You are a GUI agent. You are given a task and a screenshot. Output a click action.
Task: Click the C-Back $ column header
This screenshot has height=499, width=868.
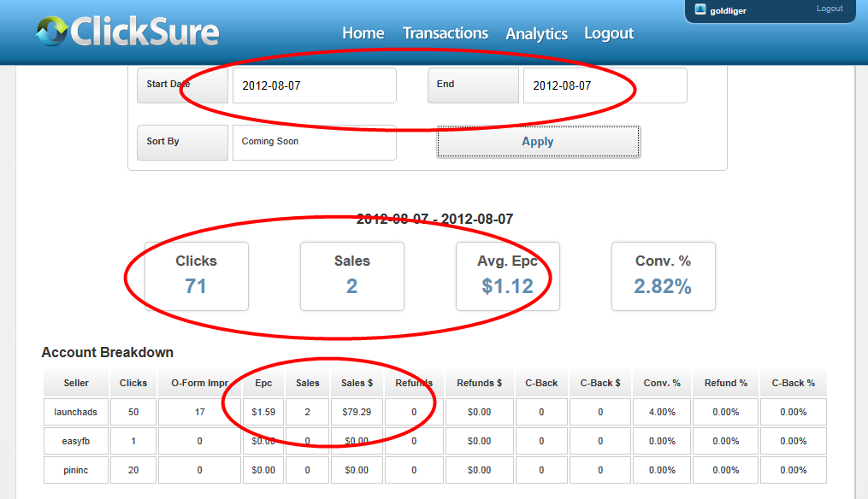[600, 383]
